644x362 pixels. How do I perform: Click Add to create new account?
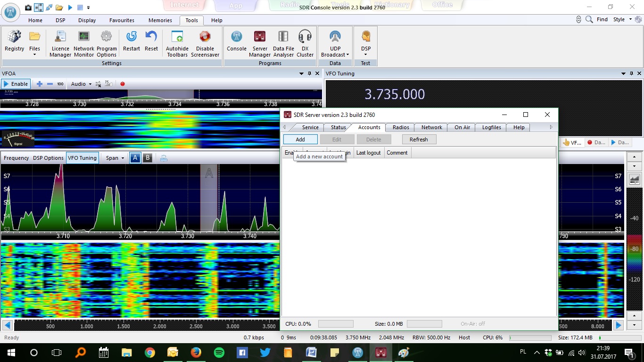pos(300,140)
